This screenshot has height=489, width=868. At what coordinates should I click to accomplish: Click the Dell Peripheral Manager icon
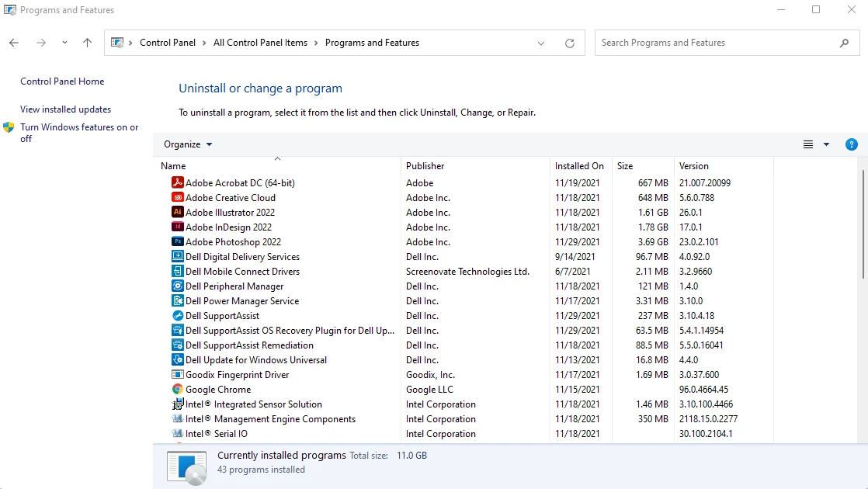click(177, 286)
